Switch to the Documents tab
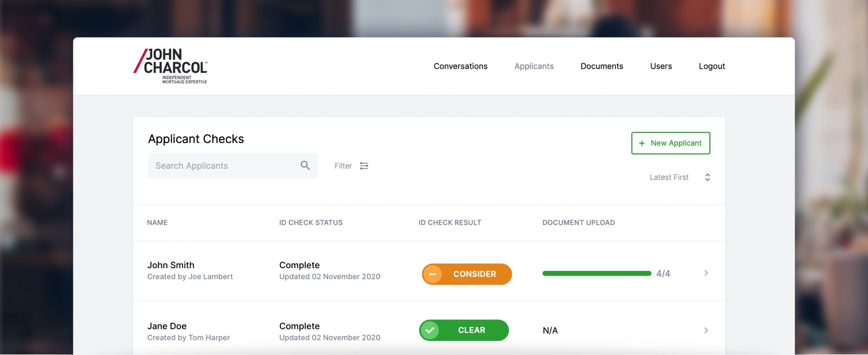This screenshot has height=355, width=868. click(x=601, y=66)
